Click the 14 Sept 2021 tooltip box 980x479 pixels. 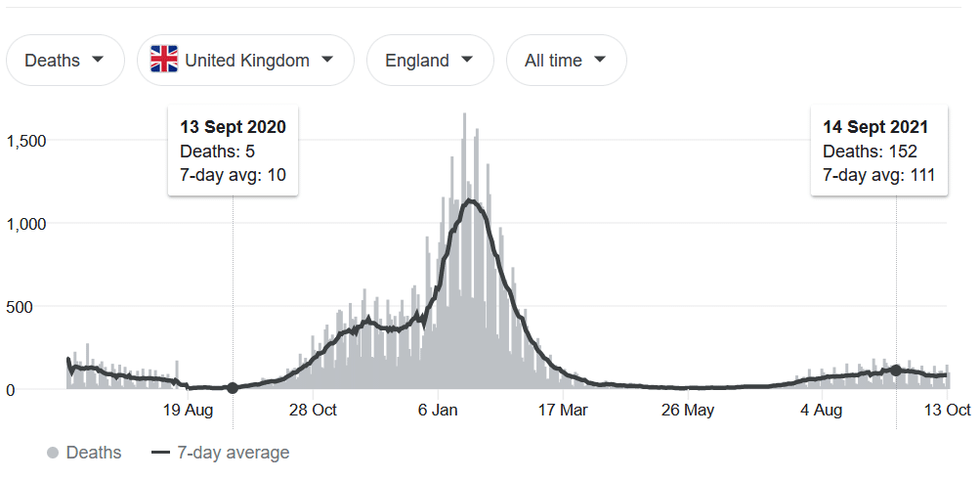pos(878,152)
